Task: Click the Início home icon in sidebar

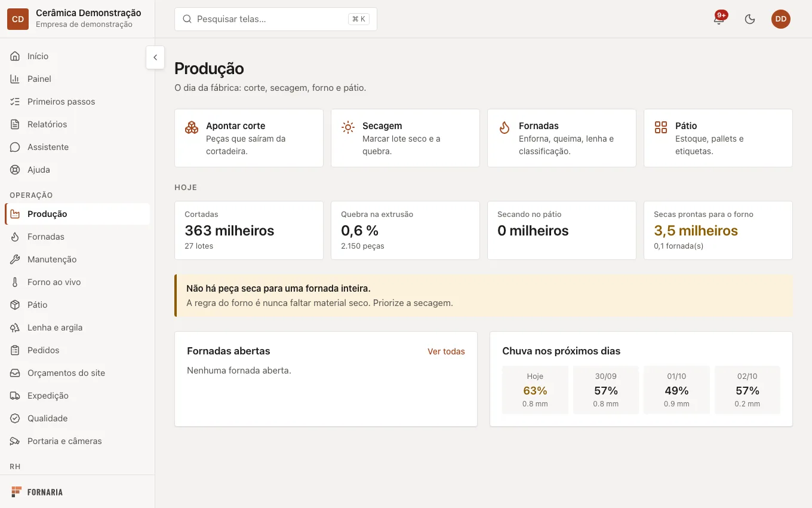Action: (x=16, y=56)
